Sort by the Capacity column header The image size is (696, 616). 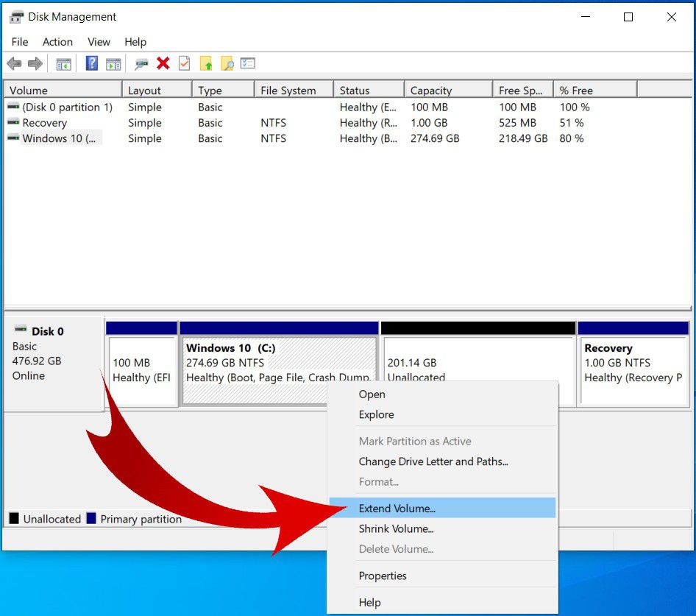pyautogui.click(x=431, y=91)
